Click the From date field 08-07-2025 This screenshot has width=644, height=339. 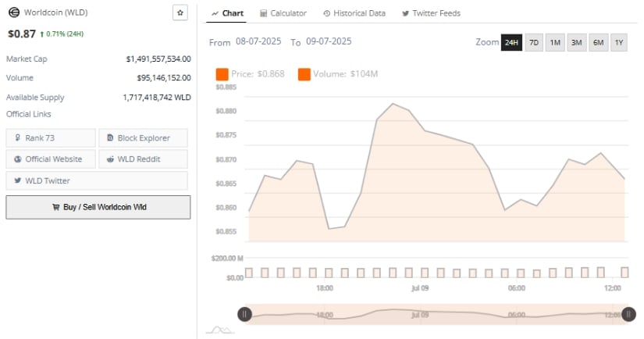click(x=258, y=41)
